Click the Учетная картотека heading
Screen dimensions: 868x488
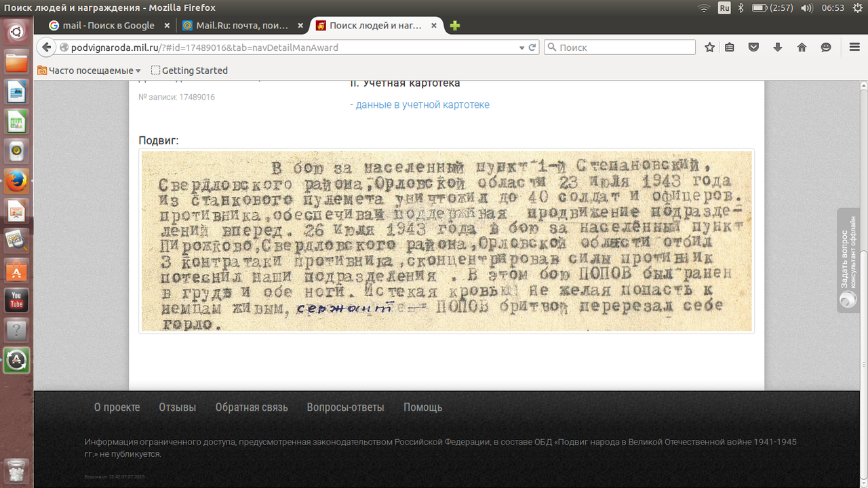coord(405,83)
